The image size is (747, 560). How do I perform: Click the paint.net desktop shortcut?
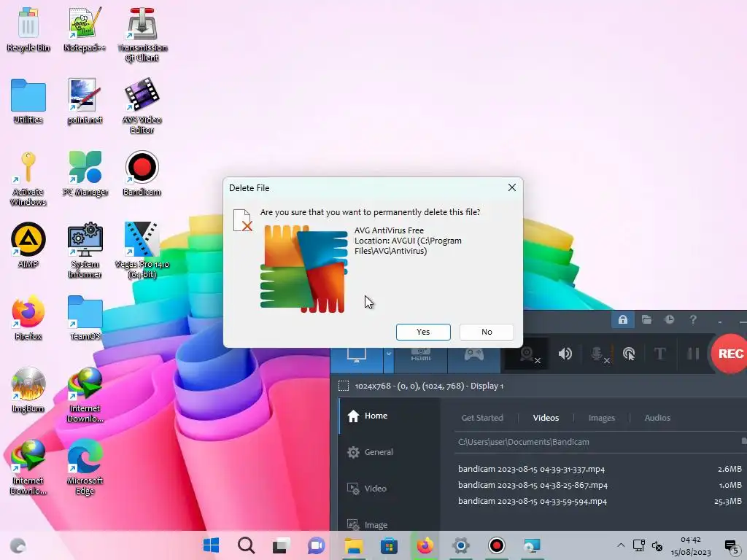[85, 101]
